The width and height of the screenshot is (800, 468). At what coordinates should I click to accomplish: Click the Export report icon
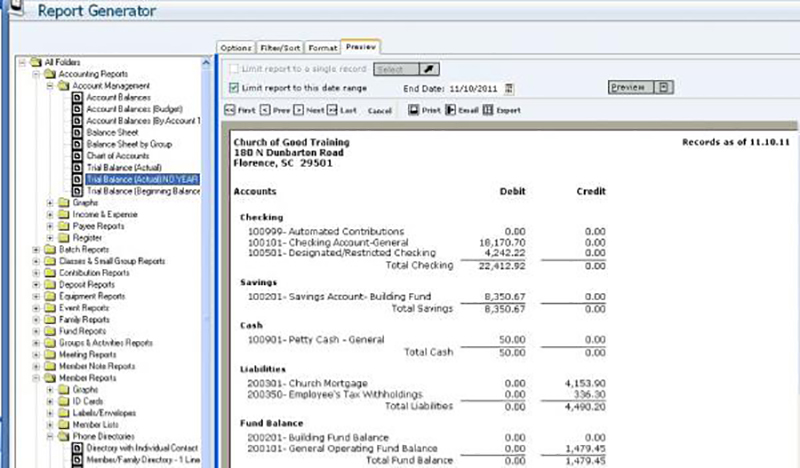click(x=488, y=110)
